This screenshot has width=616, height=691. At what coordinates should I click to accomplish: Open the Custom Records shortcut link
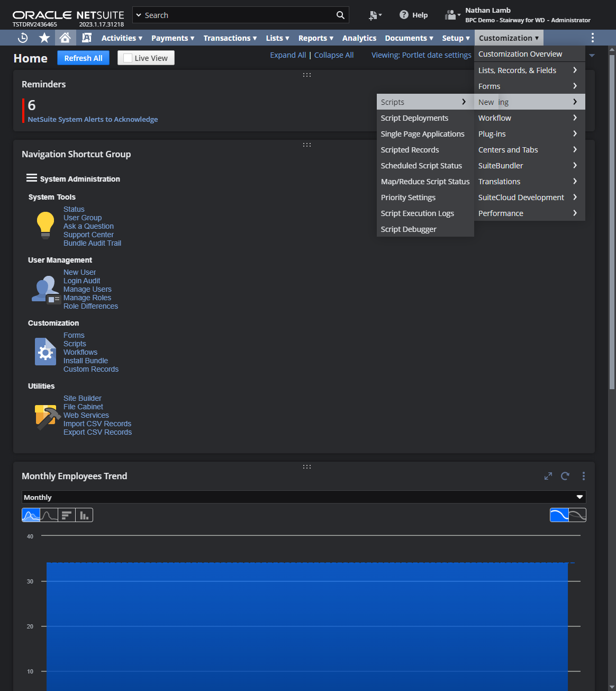click(x=91, y=369)
